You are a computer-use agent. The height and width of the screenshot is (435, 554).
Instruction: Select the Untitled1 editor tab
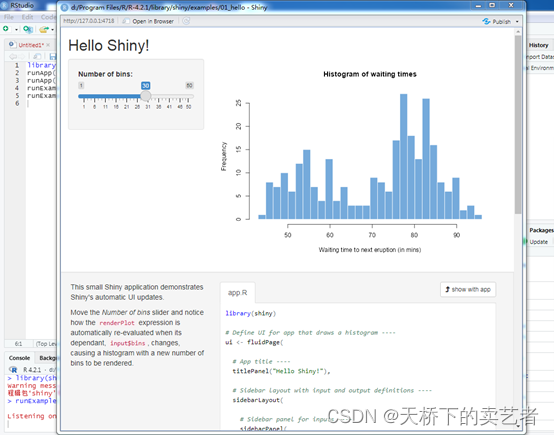[31, 45]
